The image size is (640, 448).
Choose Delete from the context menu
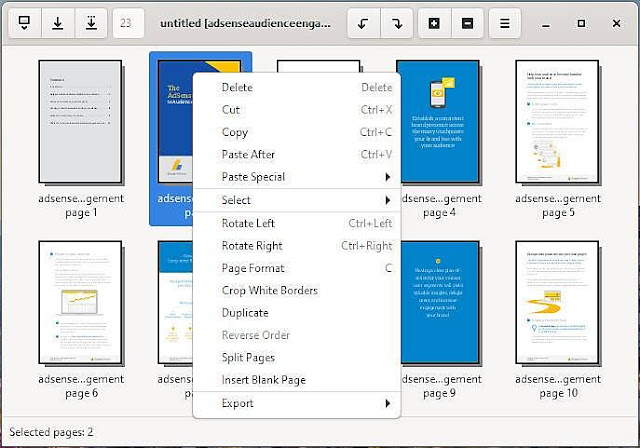click(x=297, y=87)
